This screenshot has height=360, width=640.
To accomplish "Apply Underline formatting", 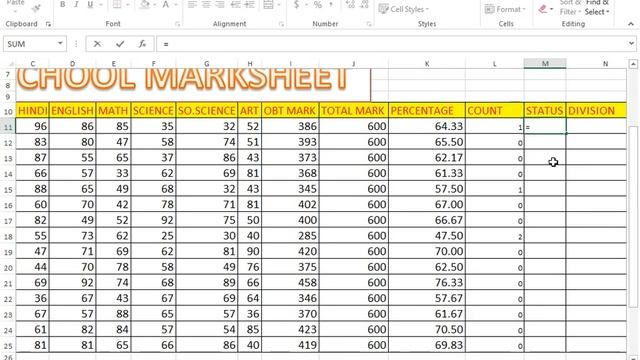I will (x=90, y=4).
